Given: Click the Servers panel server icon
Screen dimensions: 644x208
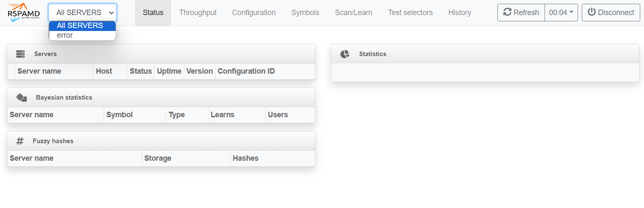Looking at the screenshot, I should [20, 54].
